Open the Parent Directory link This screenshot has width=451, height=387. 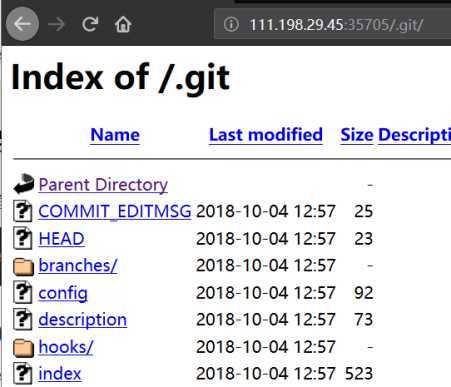103,184
